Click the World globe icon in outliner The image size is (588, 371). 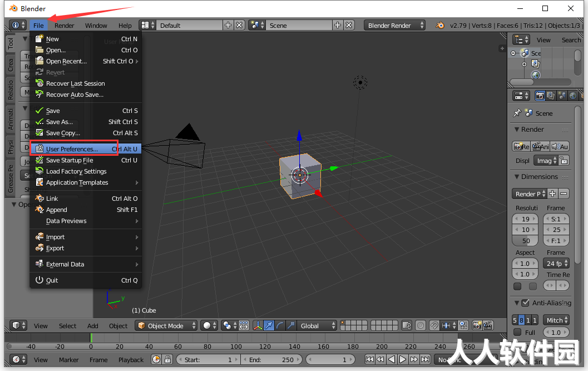(x=536, y=75)
